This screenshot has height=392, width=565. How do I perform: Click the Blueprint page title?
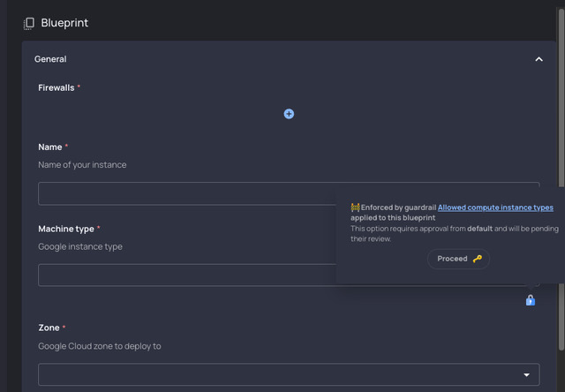pos(64,23)
